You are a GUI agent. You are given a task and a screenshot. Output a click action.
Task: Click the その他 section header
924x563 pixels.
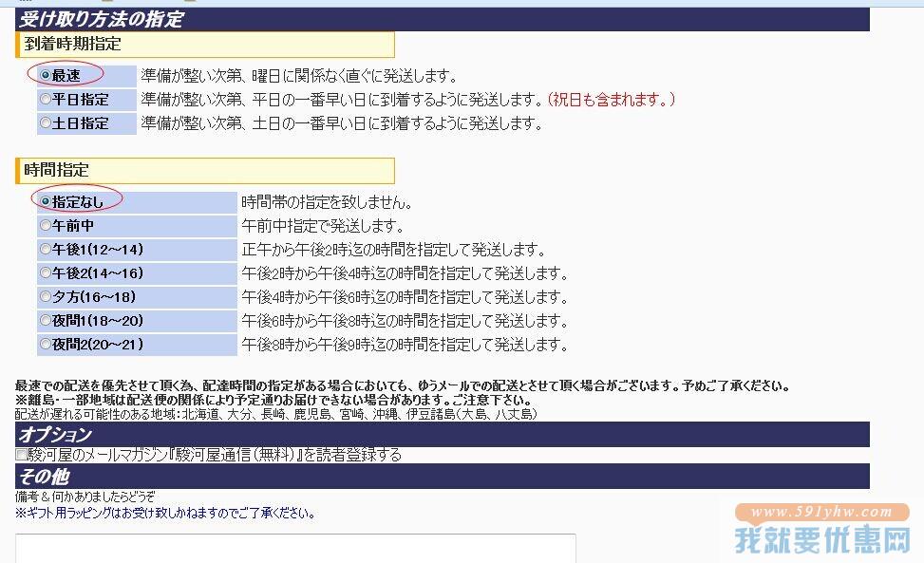pos(442,477)
